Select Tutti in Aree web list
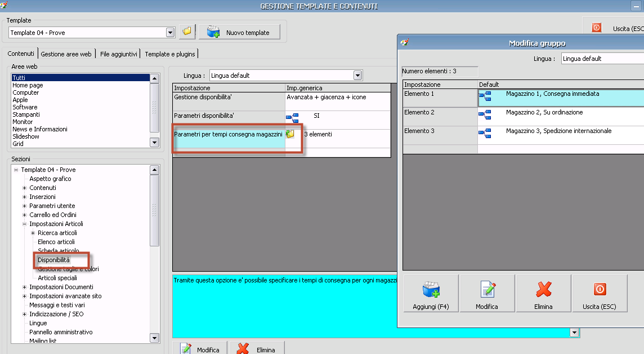The height and width of the screenshot is (354, 644). tap(80, 78)
